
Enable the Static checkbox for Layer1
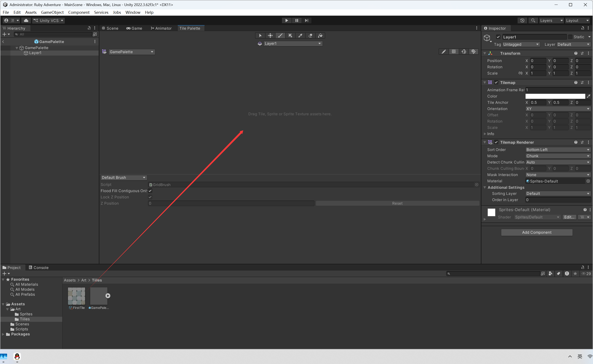570,37
